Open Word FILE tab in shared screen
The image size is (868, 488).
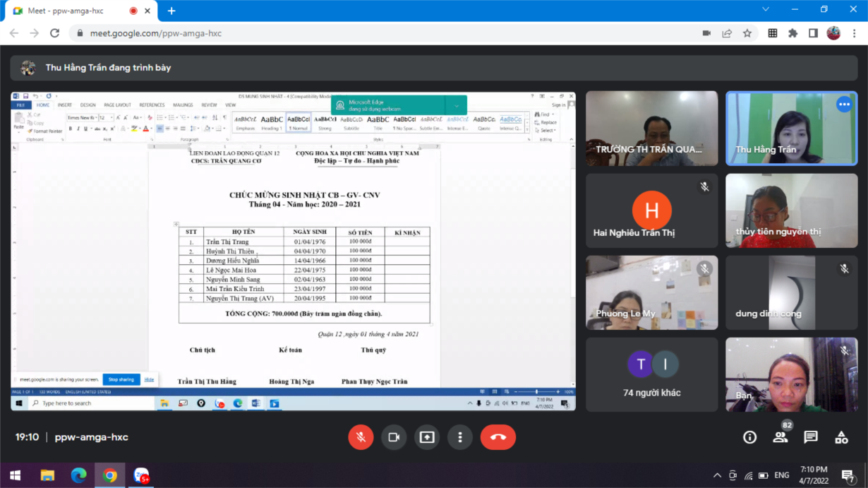coord(21,105)
